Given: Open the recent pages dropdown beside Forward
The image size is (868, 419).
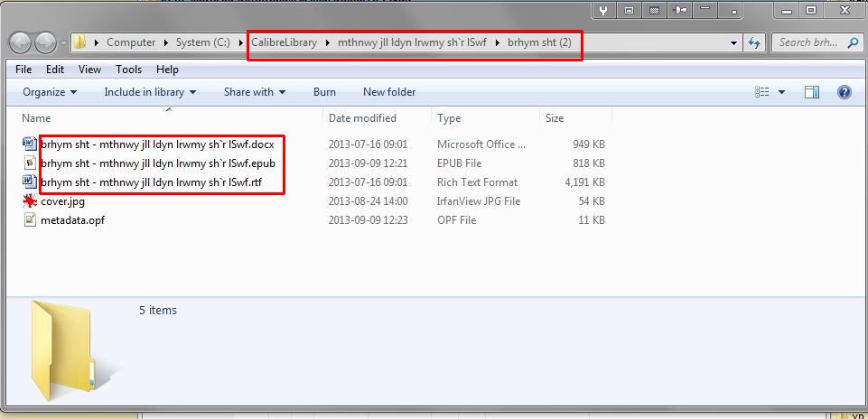Looking at the screenshot, I should point(63,42).
